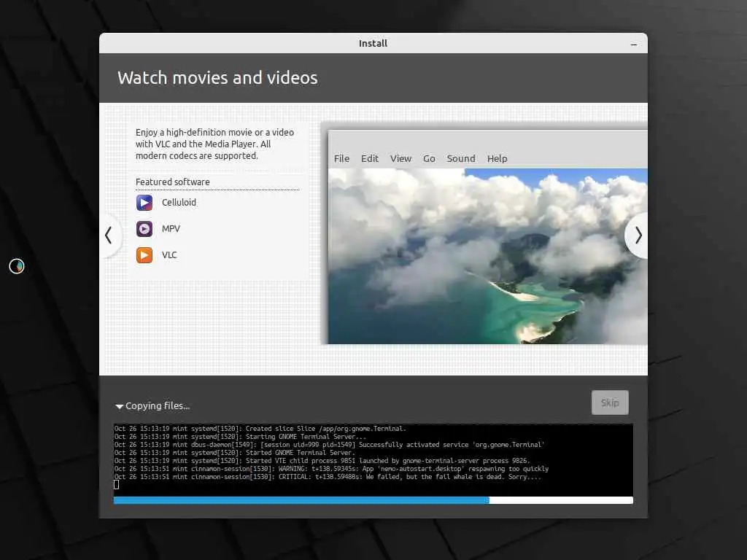Click the Featured software heading

pos(172,182)
